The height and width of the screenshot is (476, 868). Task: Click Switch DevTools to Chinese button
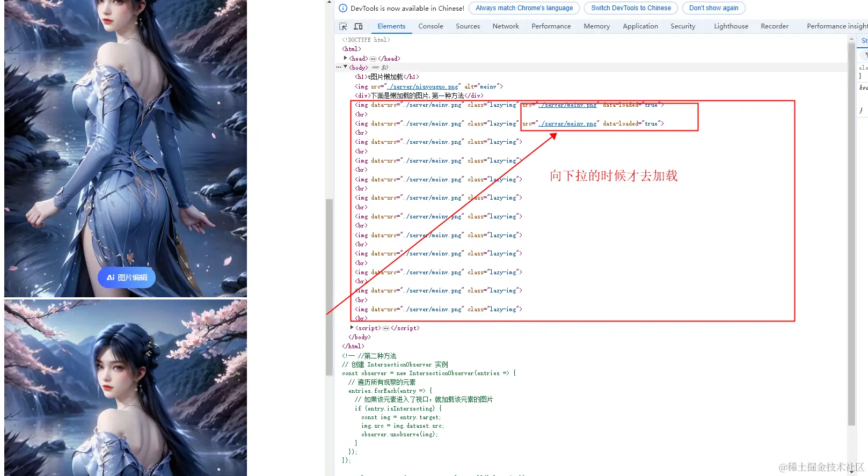tap(631, 8)
